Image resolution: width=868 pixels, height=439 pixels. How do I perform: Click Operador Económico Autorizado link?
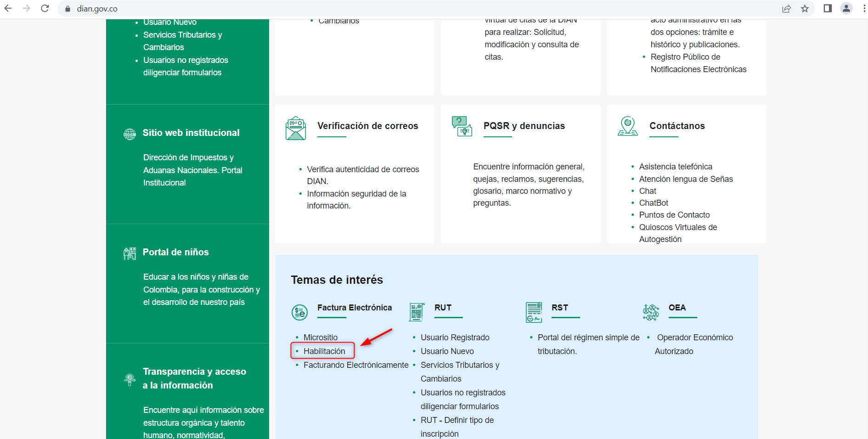click(694, 338)
